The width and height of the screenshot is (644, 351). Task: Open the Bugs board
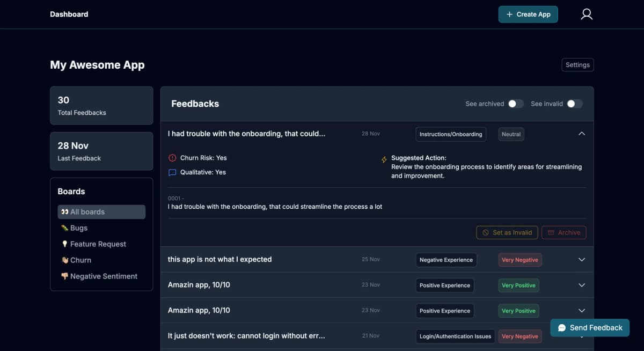[78, 228]
